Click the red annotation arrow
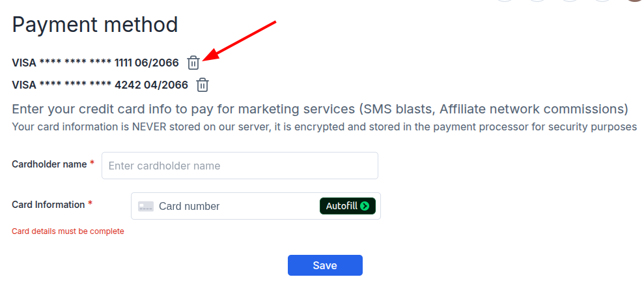Image resolution: width=644 pixels, height=307 pixels. [240, 40]
